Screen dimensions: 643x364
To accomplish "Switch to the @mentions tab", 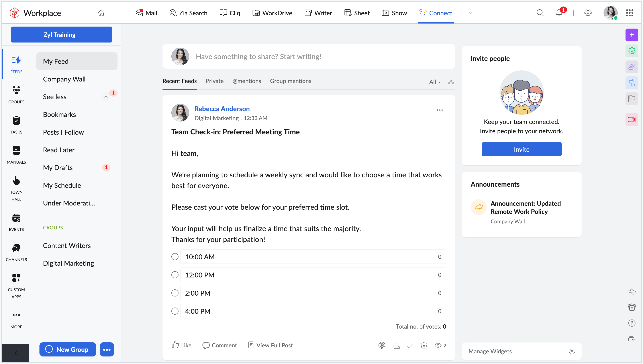I will 247,81.
